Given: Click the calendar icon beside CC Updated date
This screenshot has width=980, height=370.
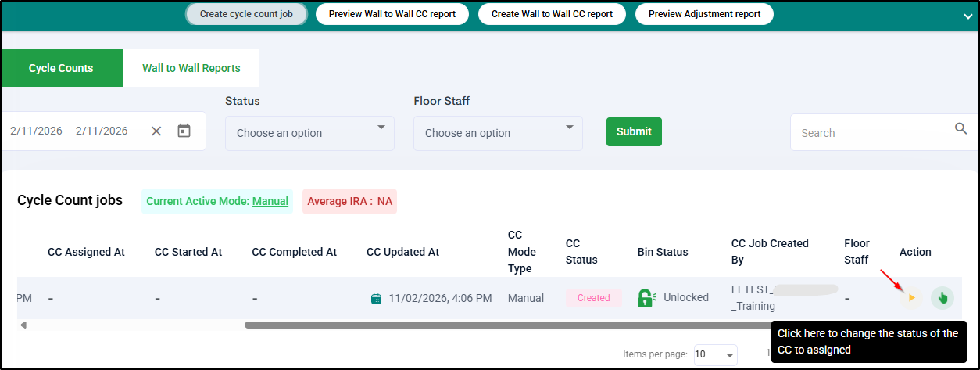Looking at the screenshot, I should coord(376,298).
